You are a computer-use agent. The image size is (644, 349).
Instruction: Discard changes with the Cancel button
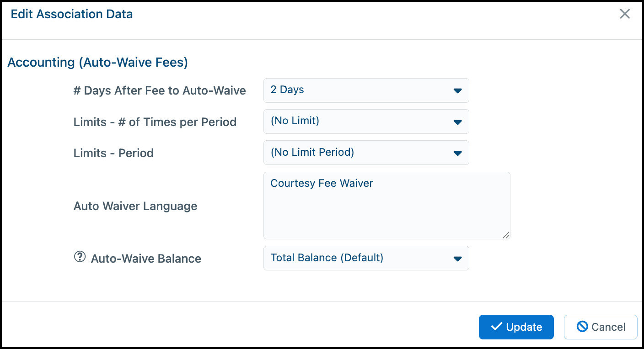coord(601,327)
